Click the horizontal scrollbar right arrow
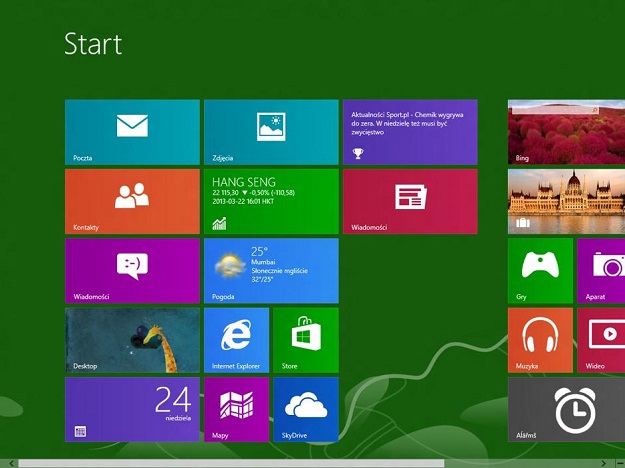 click(x=603, y=463)
